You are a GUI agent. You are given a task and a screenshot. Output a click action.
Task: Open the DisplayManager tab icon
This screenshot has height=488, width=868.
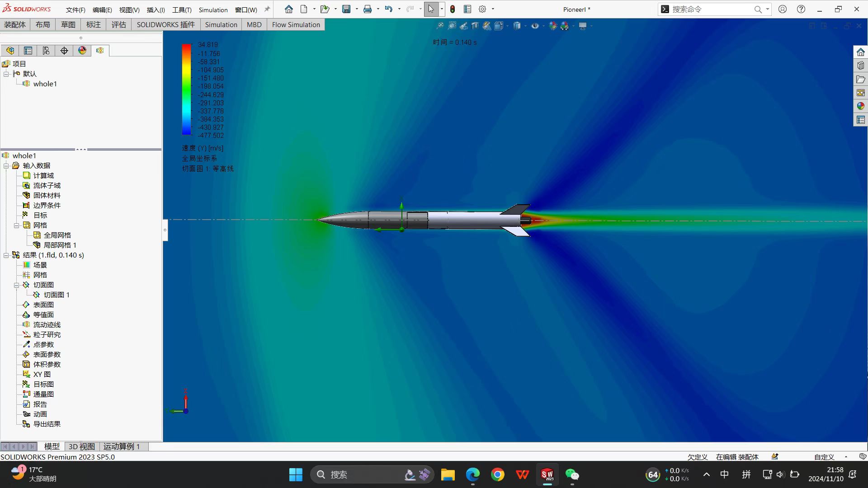click(x=82, y=51)
